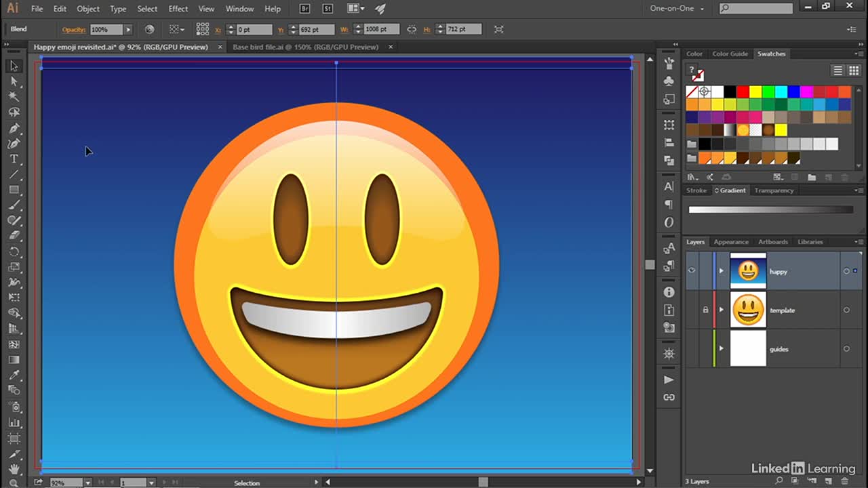Open the Symbols club-shaped panel icon

[669, 81]
